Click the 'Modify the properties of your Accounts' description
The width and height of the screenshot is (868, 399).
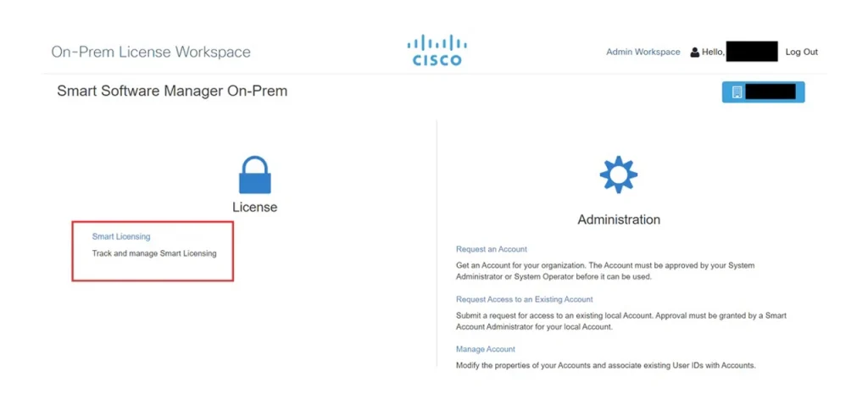pyautogui.click(x=605, y=365)
